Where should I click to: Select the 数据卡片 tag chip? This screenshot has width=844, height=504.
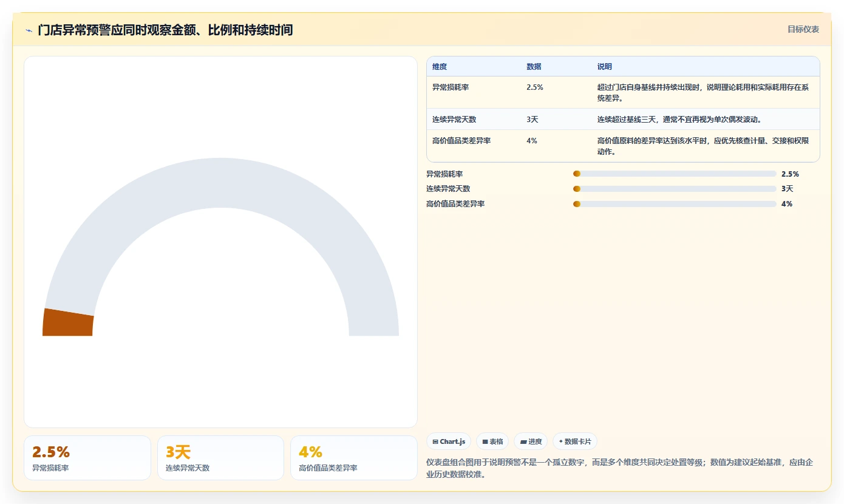(574, 441)
